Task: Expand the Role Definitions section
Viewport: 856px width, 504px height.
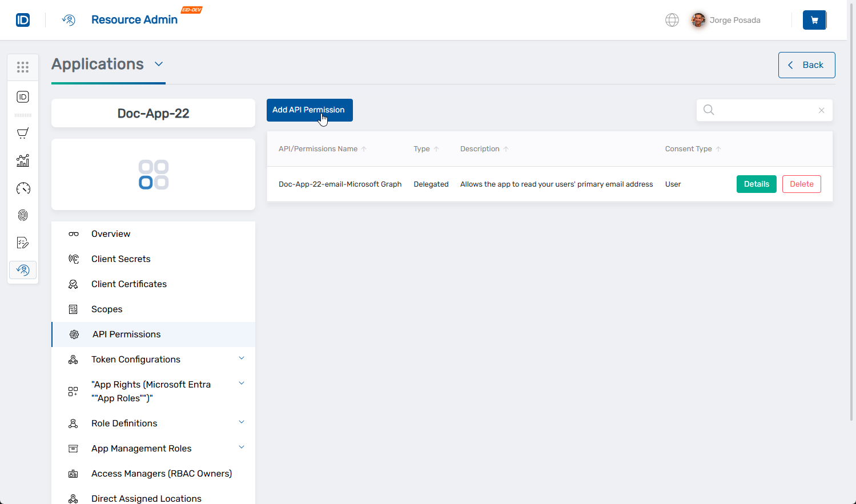Action: tap(241, 421)
